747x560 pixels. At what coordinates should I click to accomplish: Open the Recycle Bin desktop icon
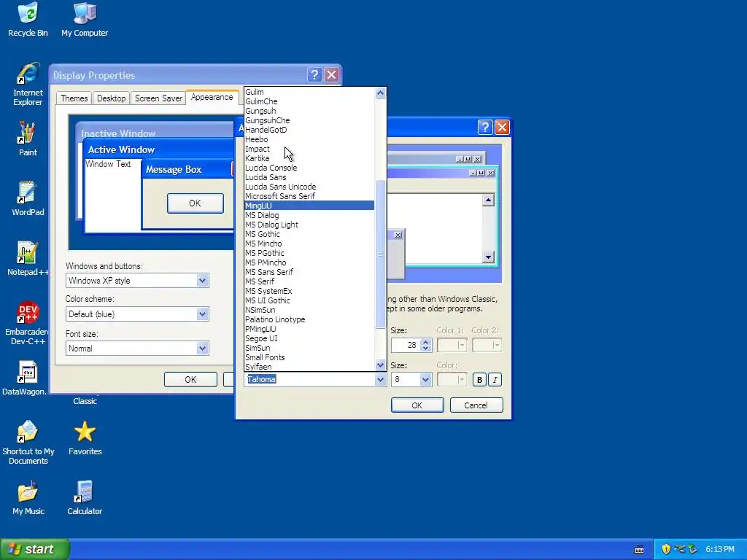28,20
